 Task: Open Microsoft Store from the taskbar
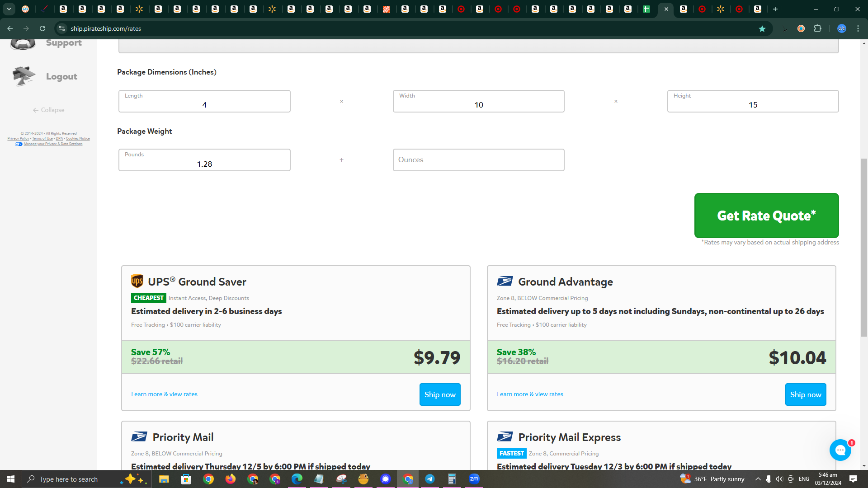(x=186, y=479)
